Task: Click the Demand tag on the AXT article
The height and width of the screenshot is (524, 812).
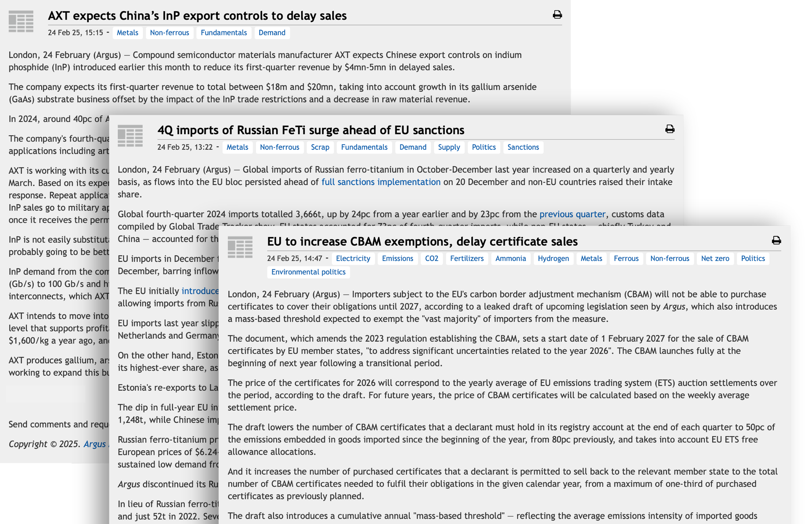Action: (272, 33)
